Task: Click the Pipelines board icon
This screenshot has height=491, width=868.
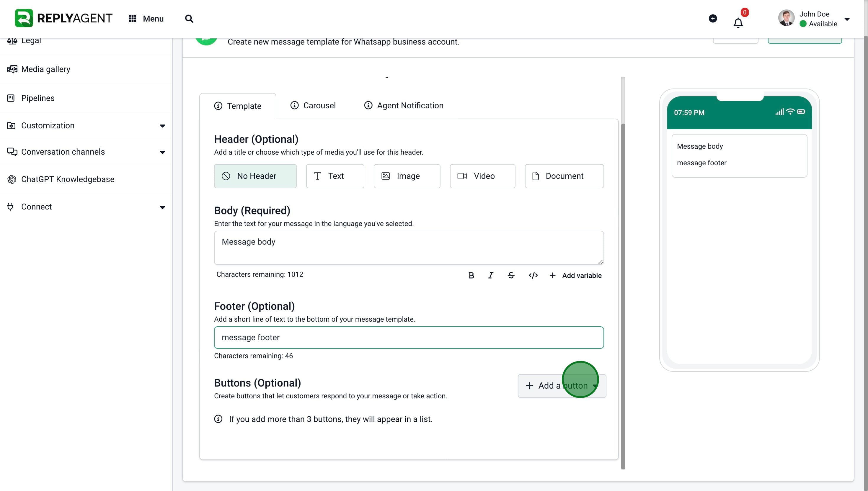Action: tap(11, 98)
